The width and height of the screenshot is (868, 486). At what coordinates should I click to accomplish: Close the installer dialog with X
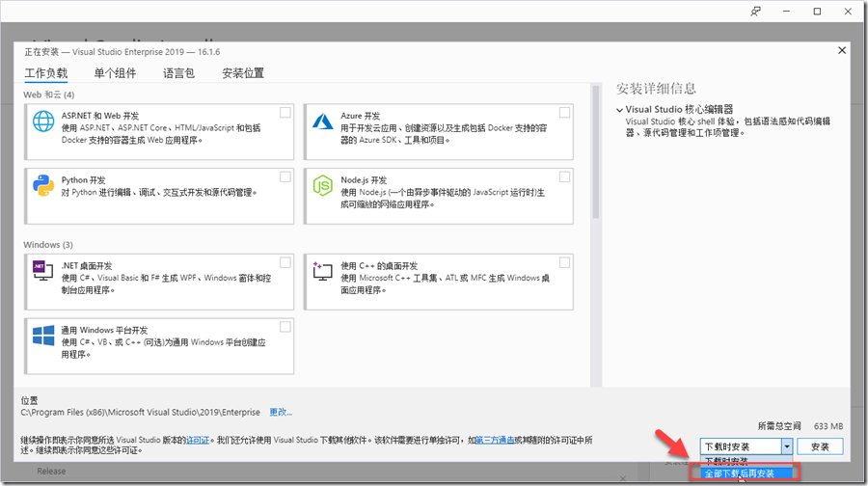841,50
